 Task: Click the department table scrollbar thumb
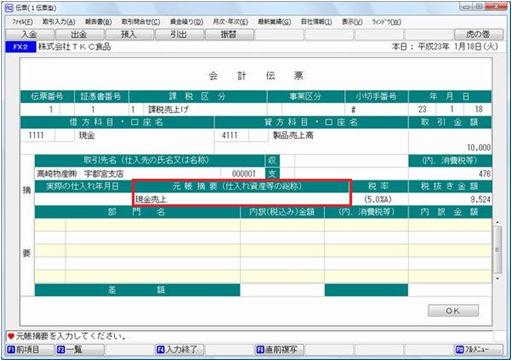click(497, 249)
